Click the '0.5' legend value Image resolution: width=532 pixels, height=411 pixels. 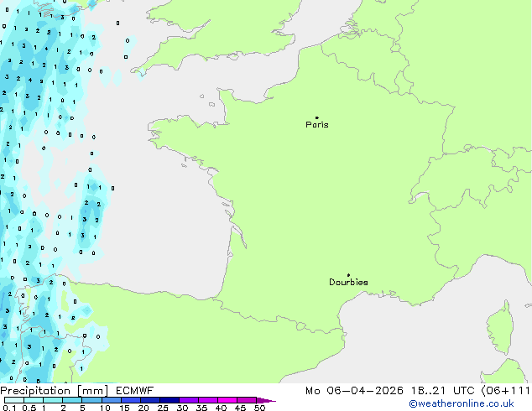(x=29, y=408)
